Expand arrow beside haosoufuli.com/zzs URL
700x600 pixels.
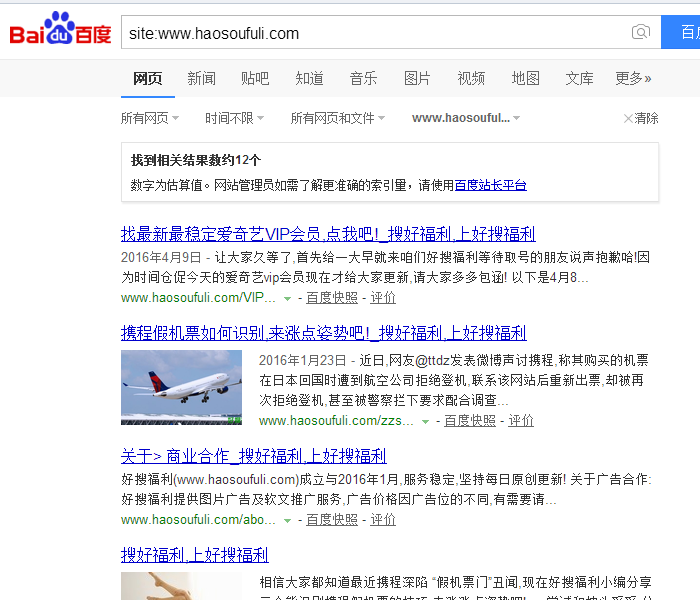pos(425,421)
